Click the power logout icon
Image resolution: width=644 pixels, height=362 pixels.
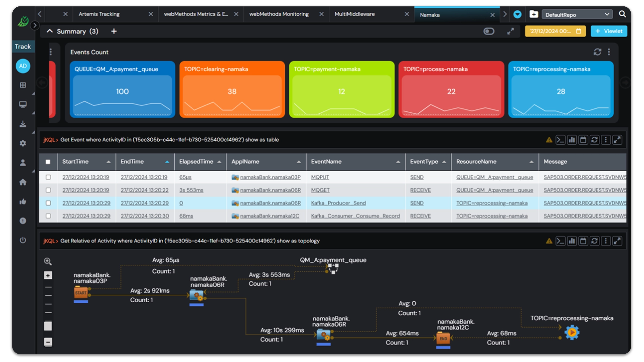23,240
